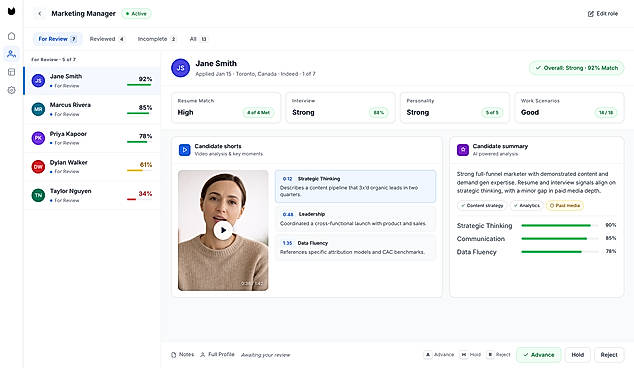The height and width of the screenshot is (368, 634).
Task: Open the Interview Strong card
Action: click(340, 108)
